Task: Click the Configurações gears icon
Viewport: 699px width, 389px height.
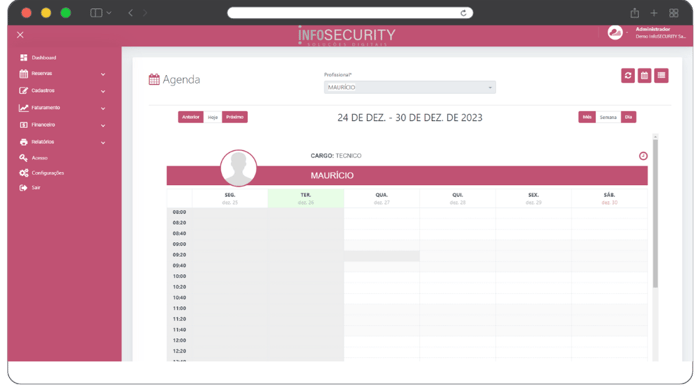Action: click(24, 173)
